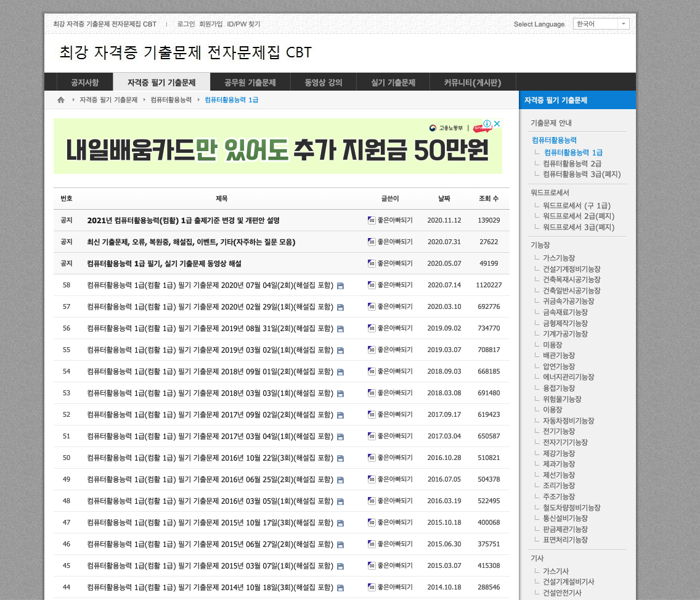Open the attachment icon on the 2014년 10월 18일 post

(x=340, y=587)
